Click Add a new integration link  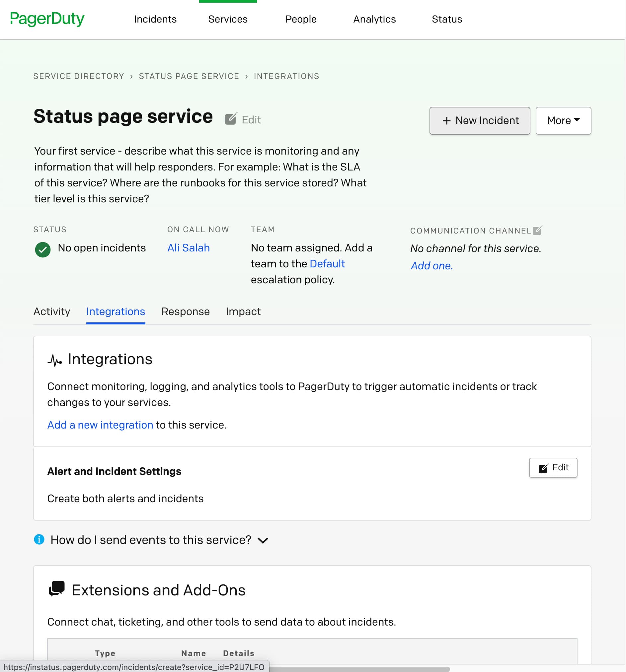click(x=100, y=425)
